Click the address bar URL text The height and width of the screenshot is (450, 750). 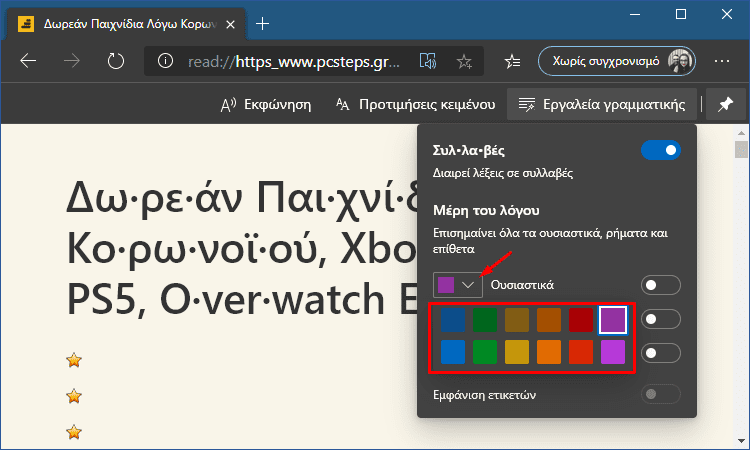(x=294, y=62)
